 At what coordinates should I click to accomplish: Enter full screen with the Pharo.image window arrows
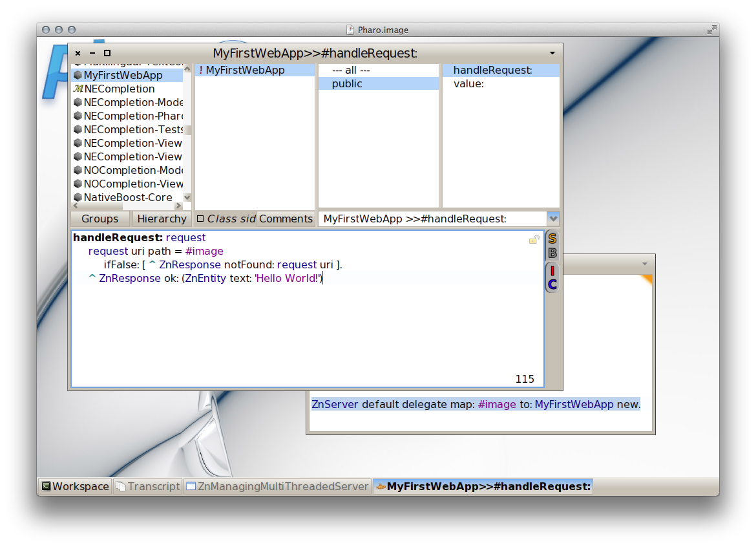pos(711,30)
